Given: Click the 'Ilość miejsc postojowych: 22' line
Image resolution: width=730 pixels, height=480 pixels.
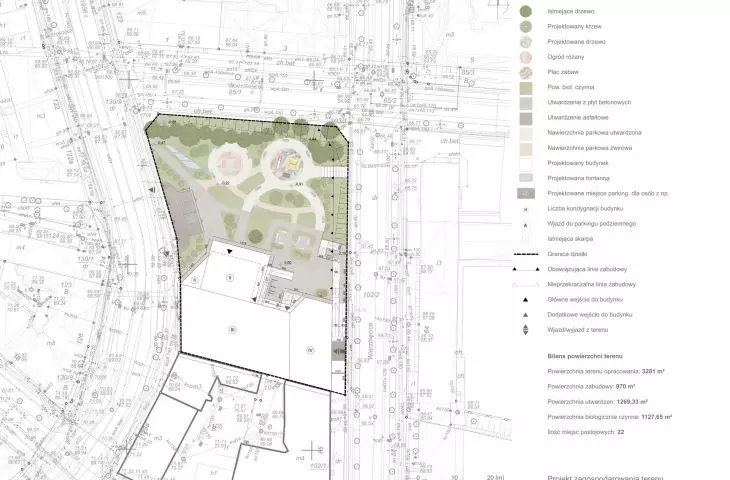Looking at the screenshot, I should [586, 432].
